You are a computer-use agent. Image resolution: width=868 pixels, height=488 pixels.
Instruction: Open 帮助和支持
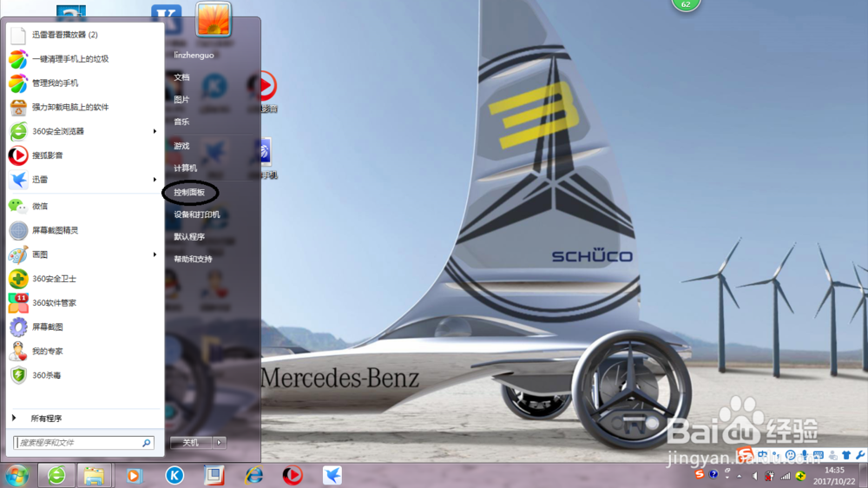(x=194, y=260)
